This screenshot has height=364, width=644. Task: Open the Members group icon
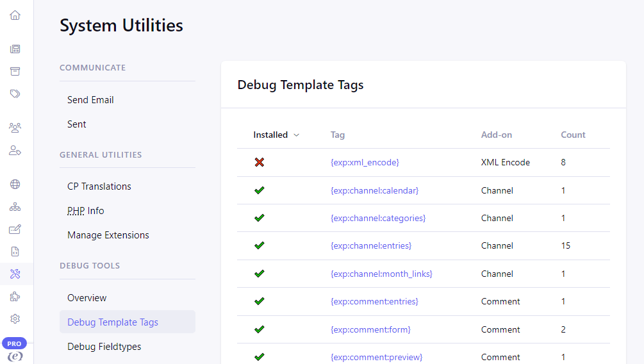pos(15,128)
